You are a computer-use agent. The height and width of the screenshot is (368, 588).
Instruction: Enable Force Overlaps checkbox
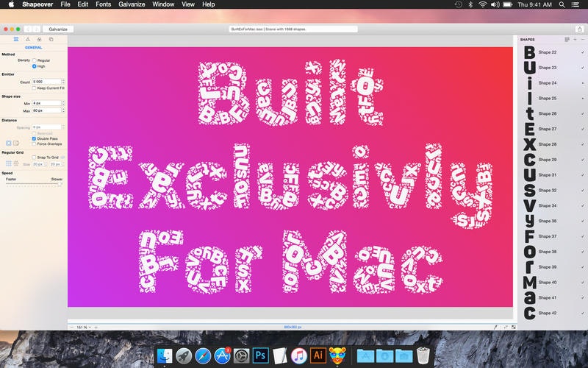pyautogui.click(x=34, y=144)
